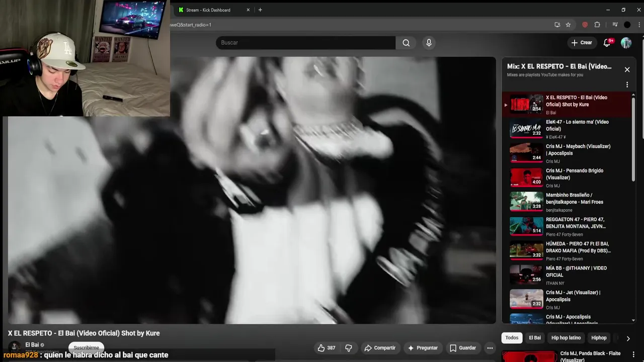The height and width of the screenshot is (362, 644).
Task: Select the Hip hop latino filter chip
Action: point(566,338)
